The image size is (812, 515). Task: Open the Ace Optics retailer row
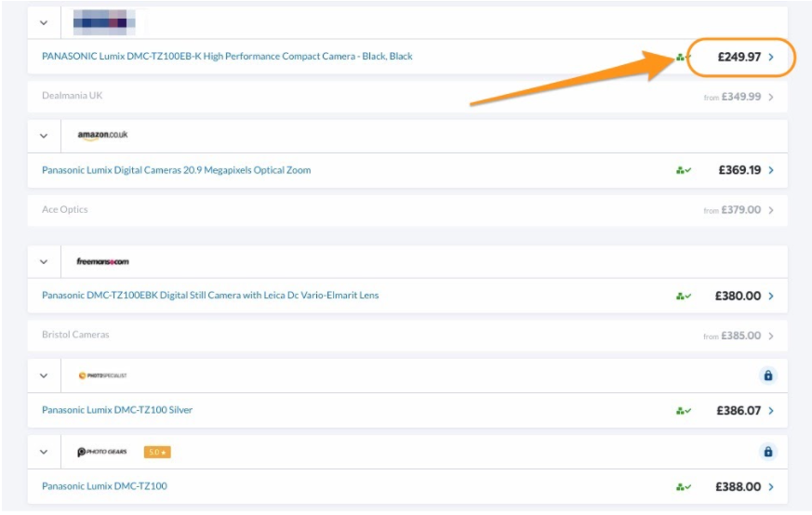click(x=407, y=210)
